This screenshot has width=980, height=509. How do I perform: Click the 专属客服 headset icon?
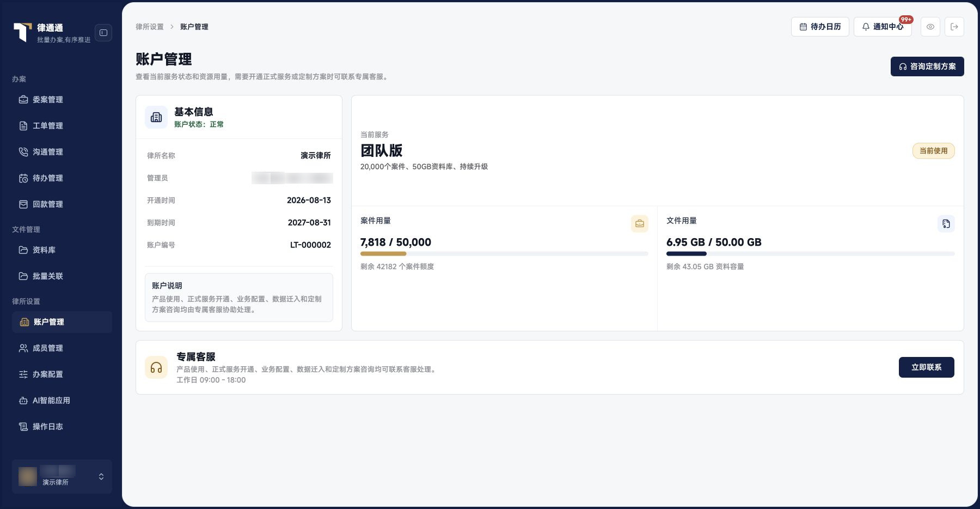(156, 367)
